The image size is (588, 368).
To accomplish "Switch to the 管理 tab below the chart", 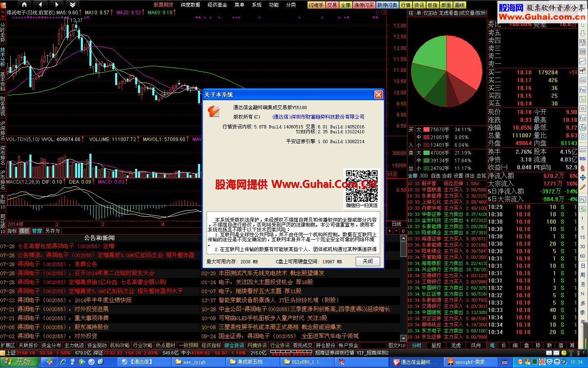I will tap(37, 231).
